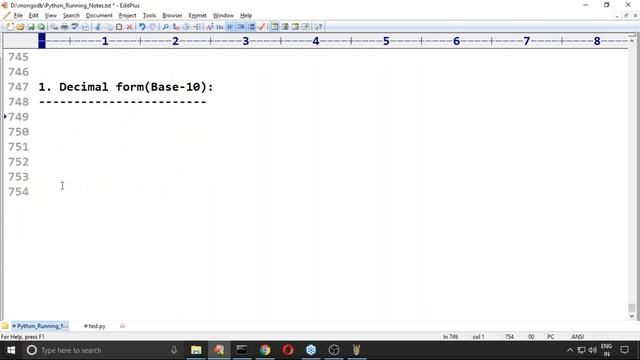Open the Windows Start menu
640x360 pixels.
(11, 350)
